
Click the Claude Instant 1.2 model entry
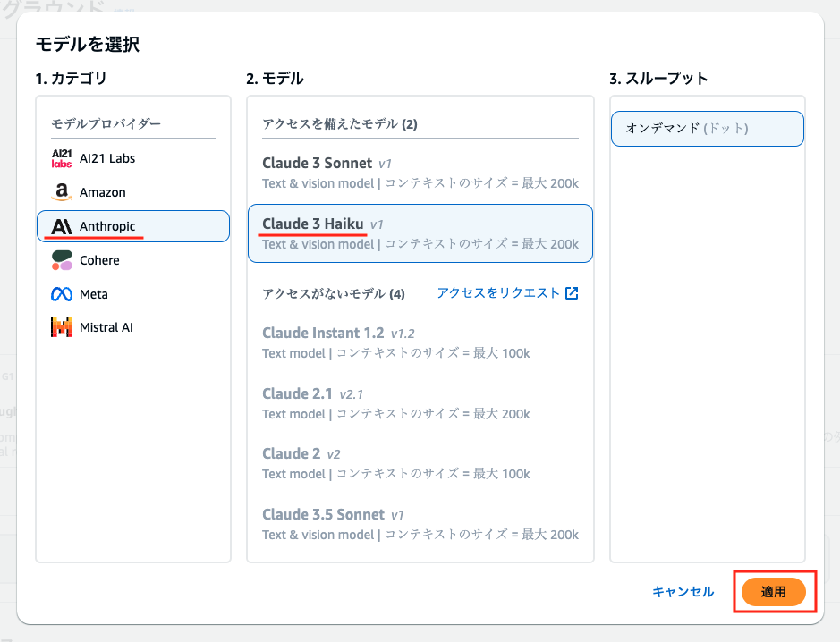click(x=420, y=342)
